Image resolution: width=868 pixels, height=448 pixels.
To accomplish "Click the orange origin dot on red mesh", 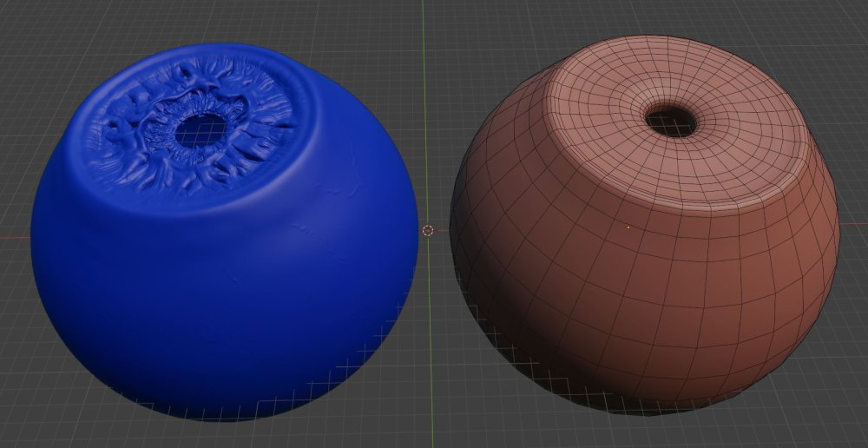I will pos(628,228).
